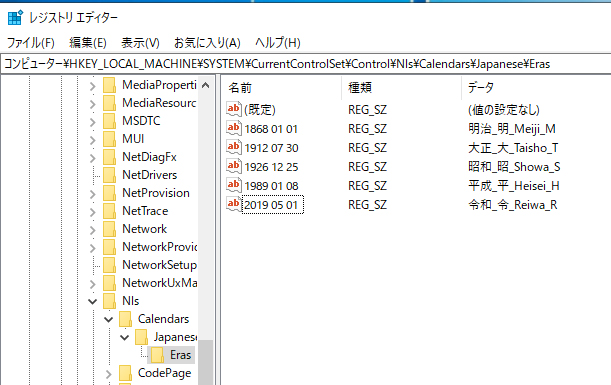Select the NetworkSetup folder icon
Screen dimensions: 611x385
(x=109, y=265)
